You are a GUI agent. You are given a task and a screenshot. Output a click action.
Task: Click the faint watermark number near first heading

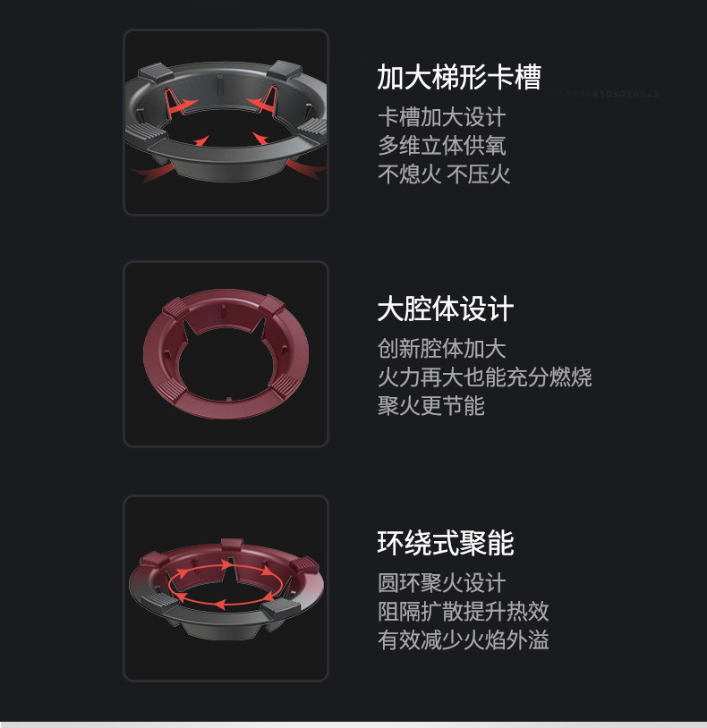[609, 94]
